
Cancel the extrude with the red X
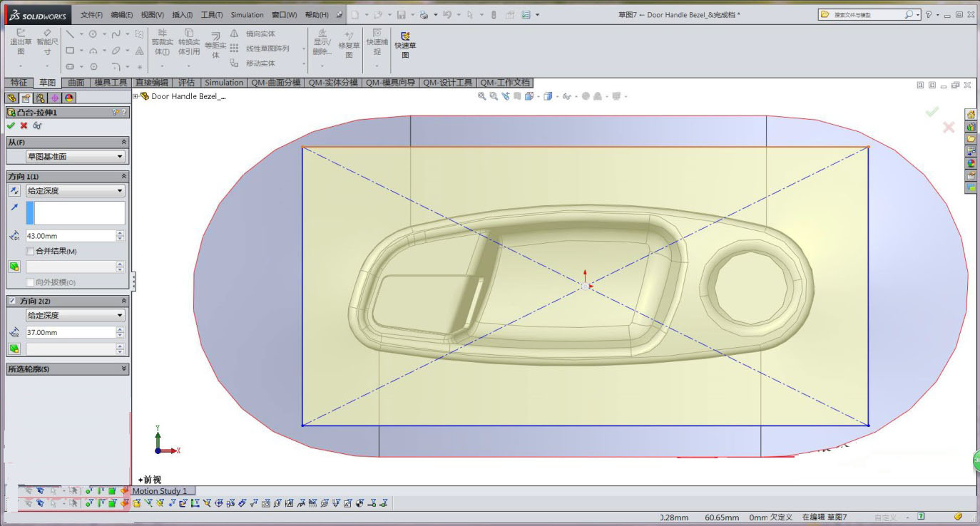pos(24,125)
